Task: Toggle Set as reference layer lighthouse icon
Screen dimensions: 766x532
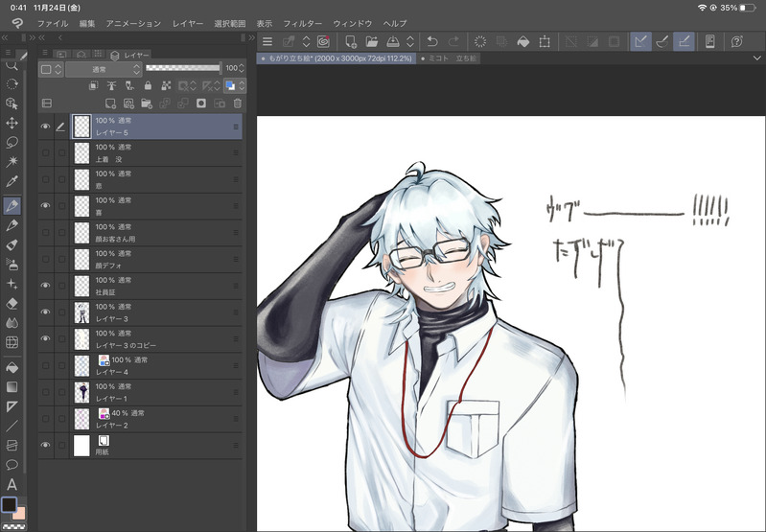Action: coord(111,85)
